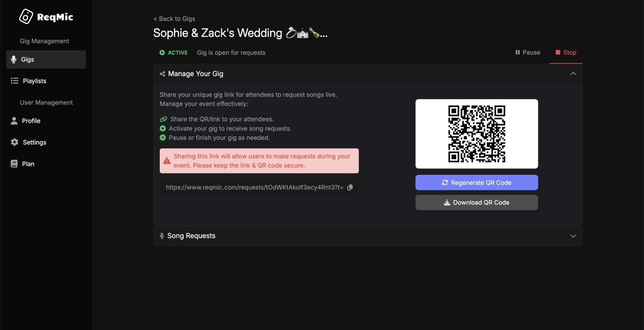The height and width of the screenshot is (330, 644).
Task: Click the ReqMic logo icon
Action: tap(26, 17)
